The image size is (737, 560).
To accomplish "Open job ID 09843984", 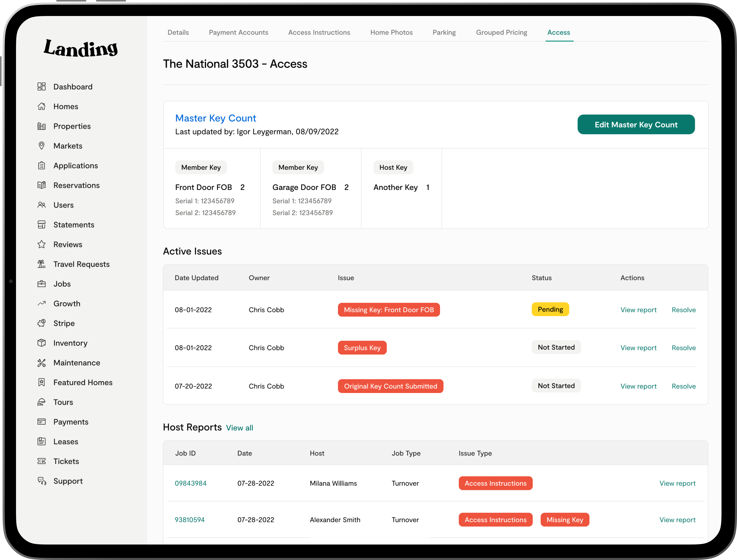I will point(190,483).
